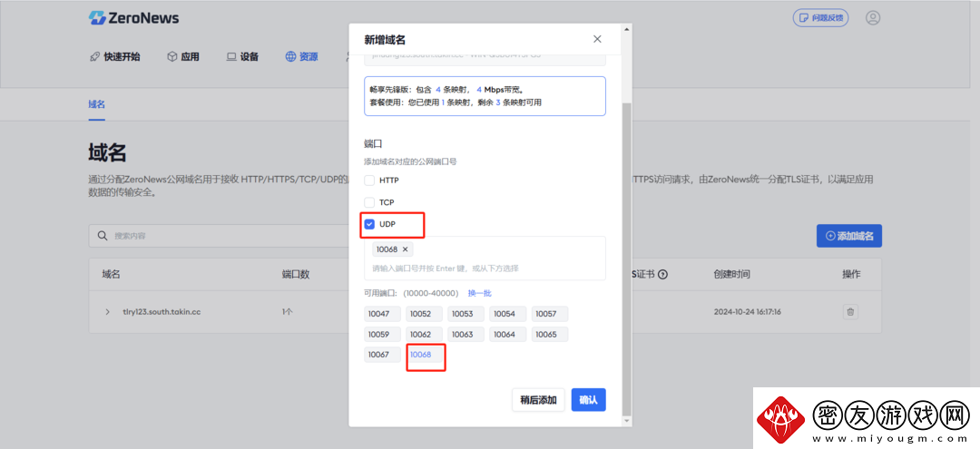
Task: Click the TLS证书 help question icon
Action: click(662, 274)
